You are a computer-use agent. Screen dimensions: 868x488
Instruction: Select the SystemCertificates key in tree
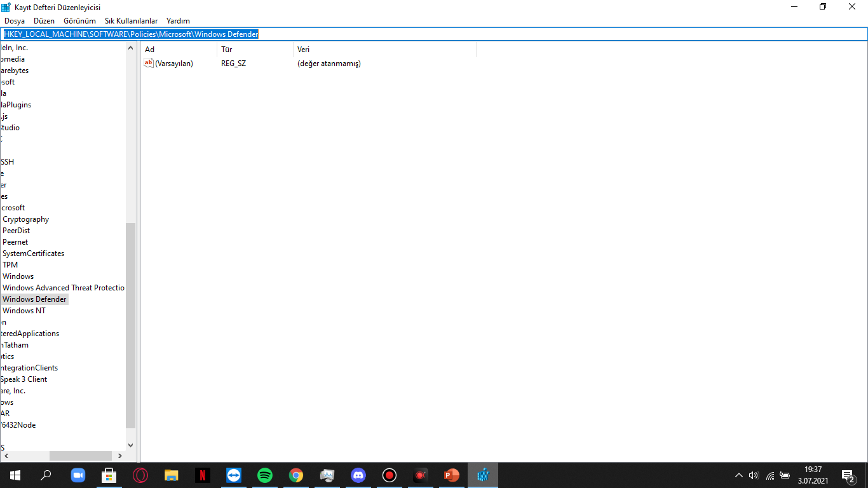point(33,254)
